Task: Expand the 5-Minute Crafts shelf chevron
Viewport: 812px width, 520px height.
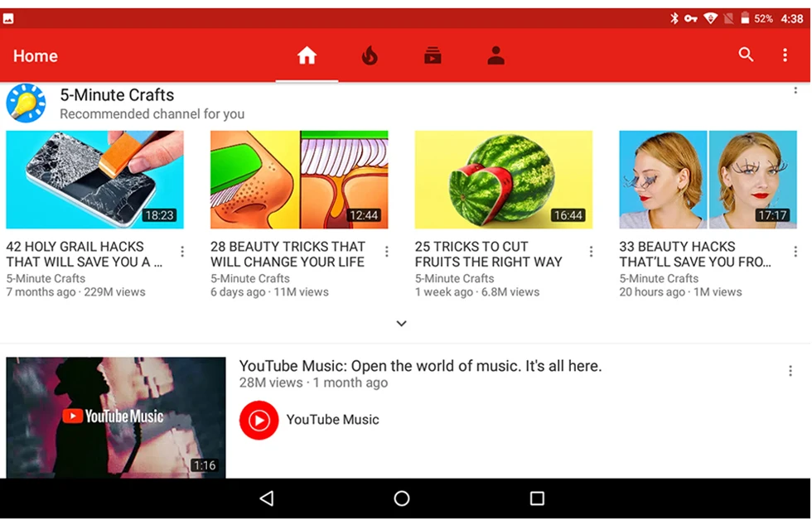Action: 401,324
